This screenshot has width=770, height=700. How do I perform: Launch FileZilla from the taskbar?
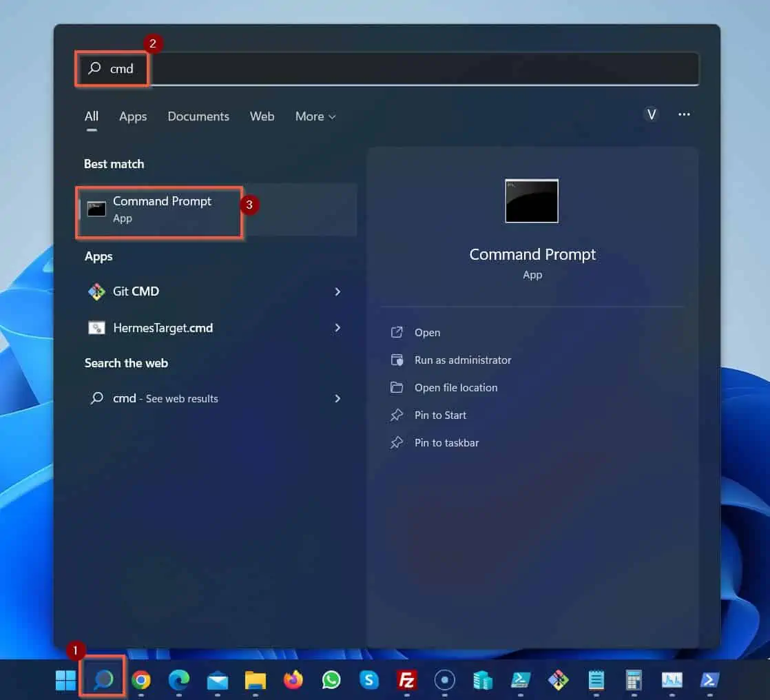coord(406,680)
